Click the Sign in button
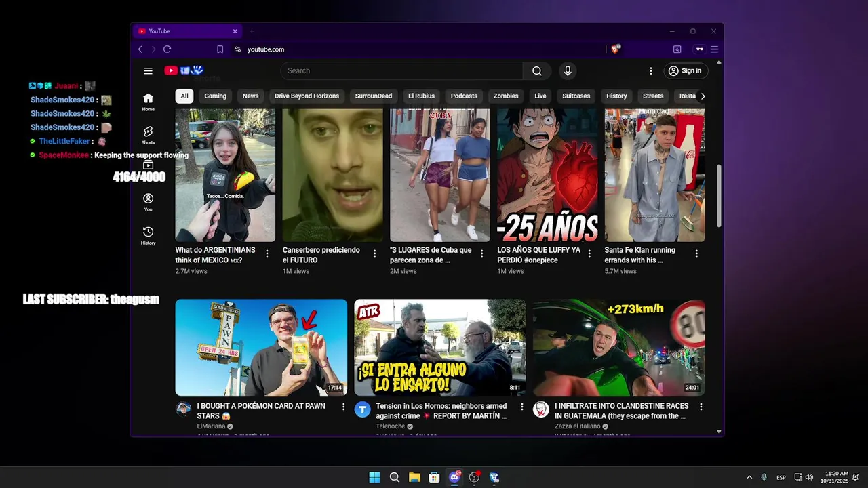 (685, 70)
